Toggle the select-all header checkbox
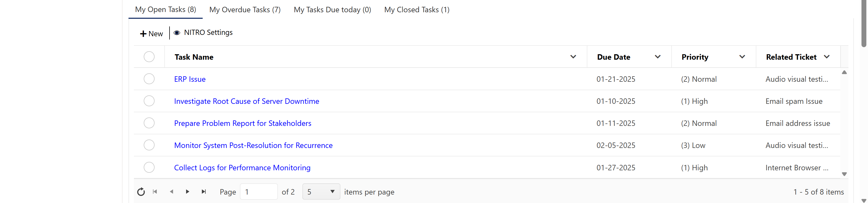Screen dimensions: 868x203 tap(149, 57)
